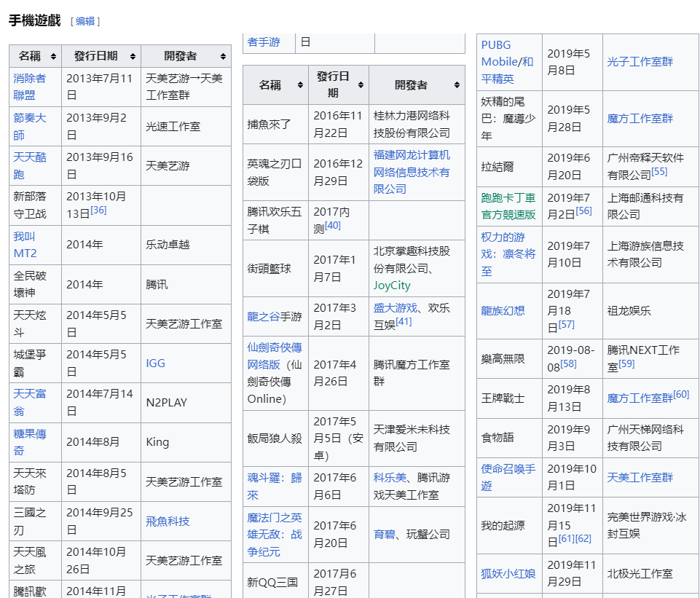
Task: Open footnote reference [58]
Action: [x=568, y=364]
